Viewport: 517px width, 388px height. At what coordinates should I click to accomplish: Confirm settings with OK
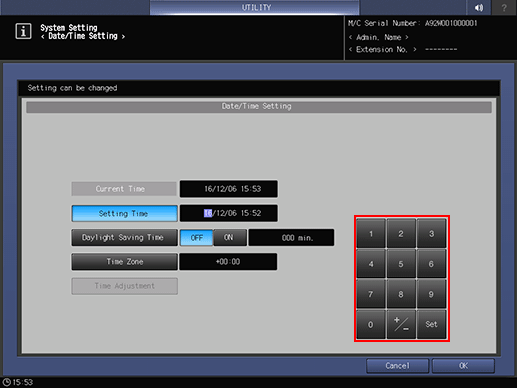tap(463, 366)
